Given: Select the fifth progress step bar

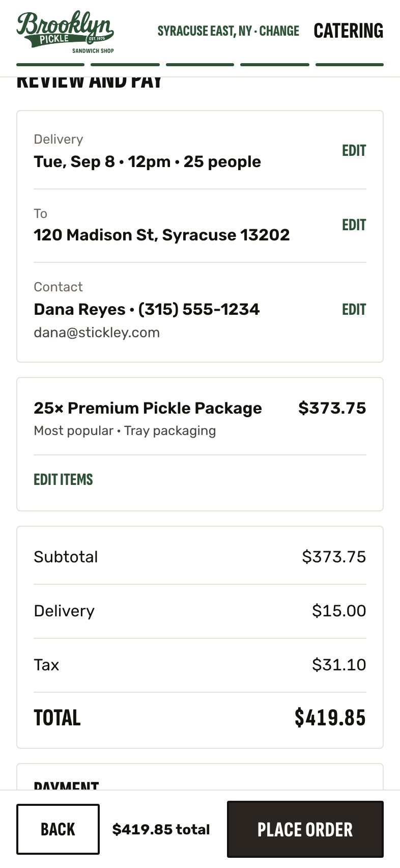Looking at the screenshot, I should tap(350, 65).
